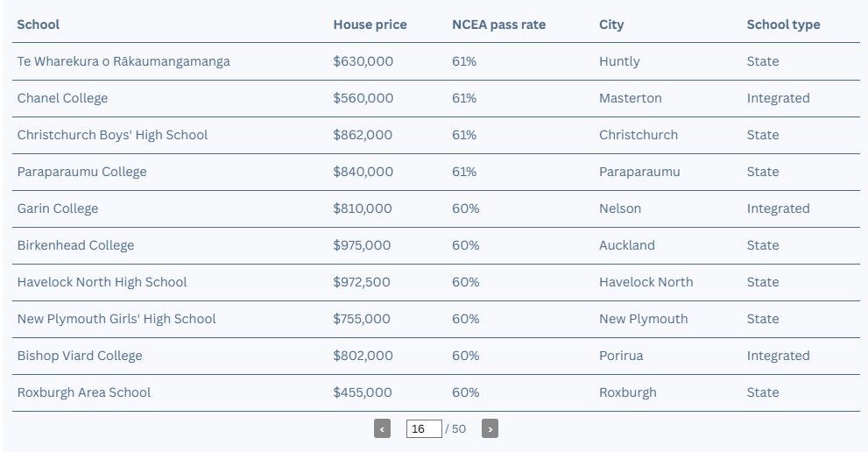Click the page number input field

424,428
